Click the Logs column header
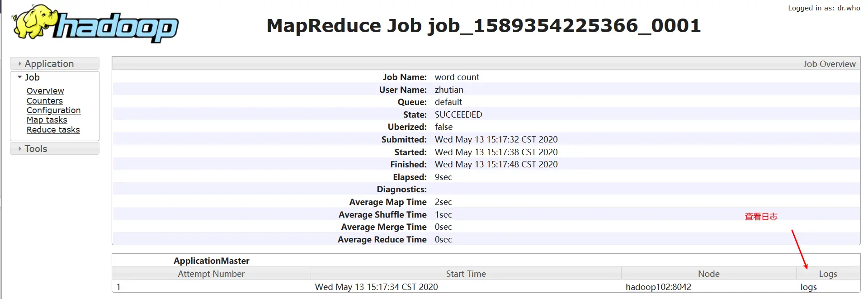This screenshot has height=299, width=868. (x=828, y=273)
